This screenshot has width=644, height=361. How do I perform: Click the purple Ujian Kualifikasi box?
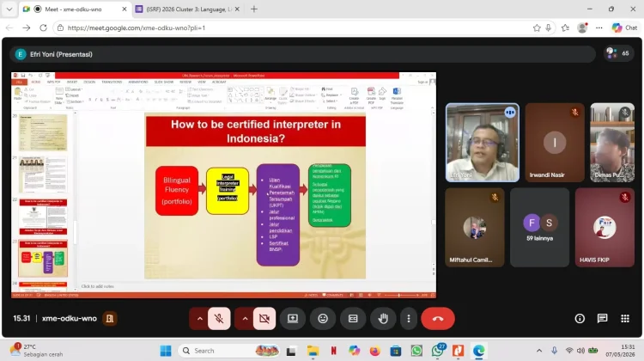point(278,215)
